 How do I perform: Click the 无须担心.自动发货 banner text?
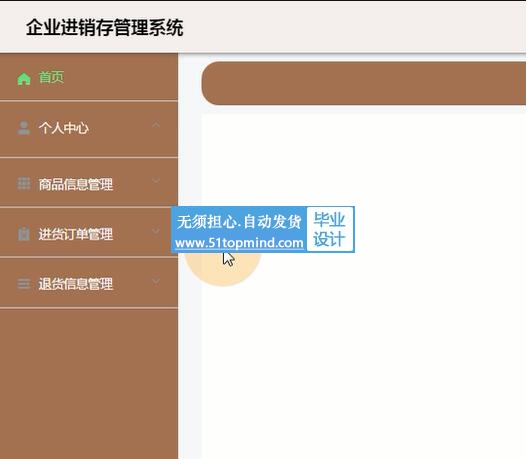[239, 222]
